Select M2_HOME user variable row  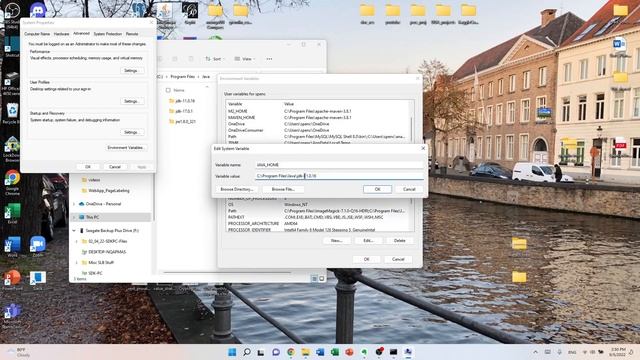[318, 111]
